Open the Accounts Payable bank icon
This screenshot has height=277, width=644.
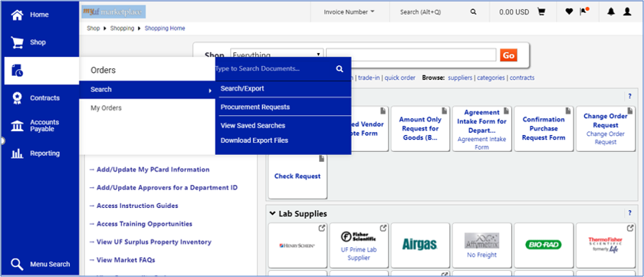pyautogui.click(x=17, y=126)
